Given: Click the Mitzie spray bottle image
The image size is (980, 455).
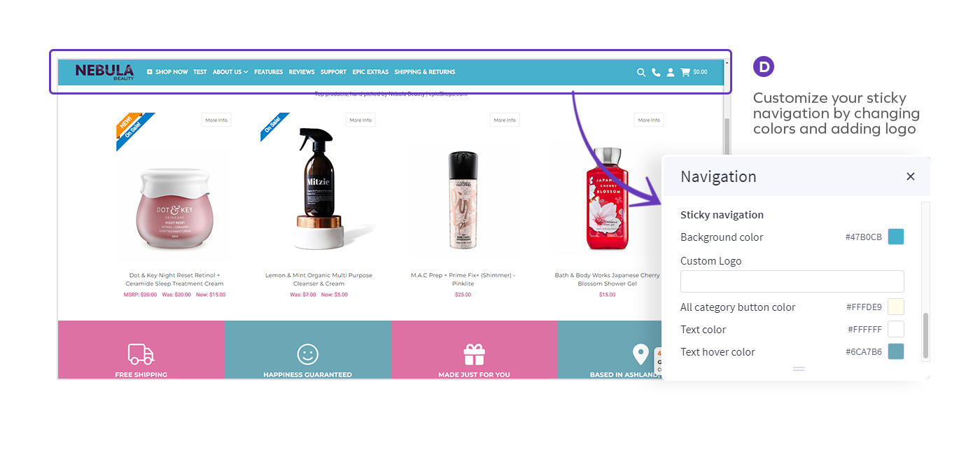Looking at the screenshot, I should click(318, 188).
